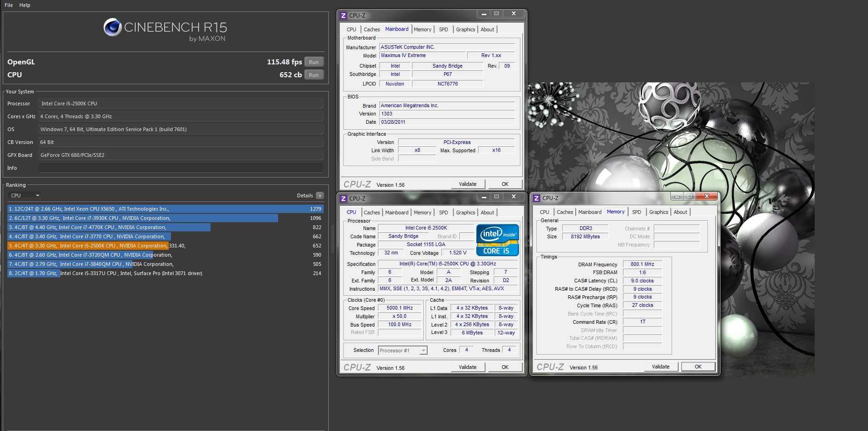868x431 pixels.
Task: Run the OpenGL benchmark
Action: [x=314, y=62]
